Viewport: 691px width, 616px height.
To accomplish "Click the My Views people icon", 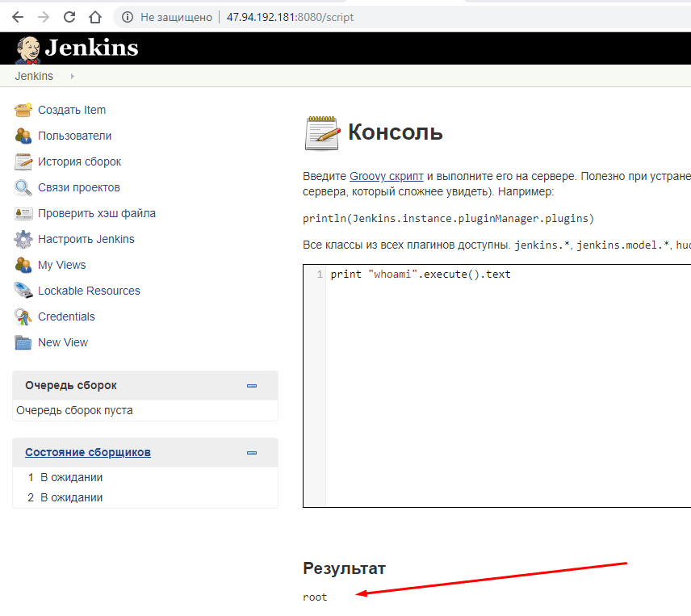I will 23,265.
